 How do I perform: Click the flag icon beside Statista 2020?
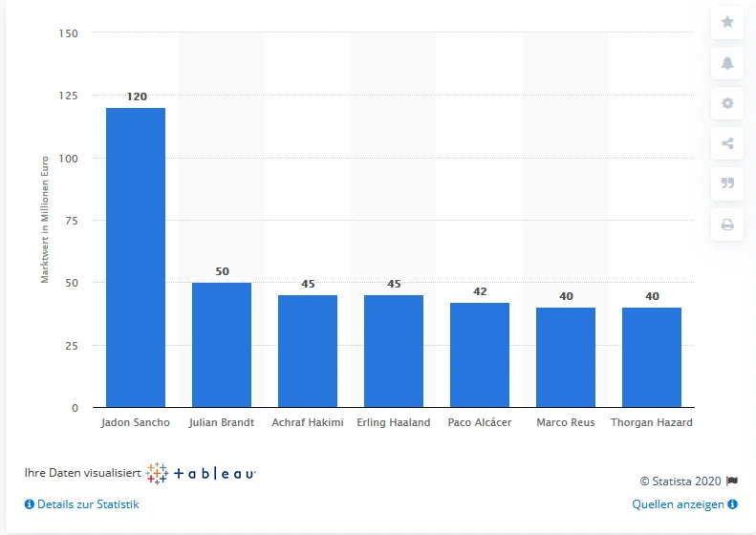coord(732,481)
